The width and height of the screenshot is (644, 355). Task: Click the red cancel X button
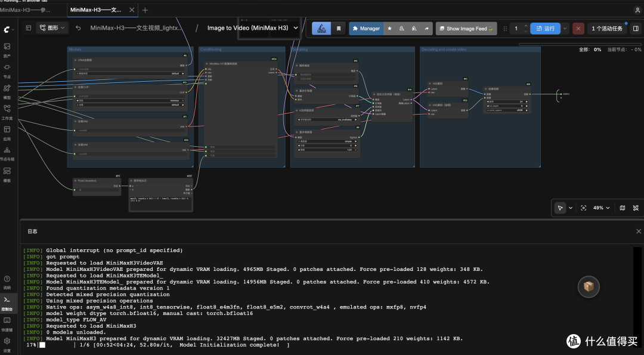[578, 29]
